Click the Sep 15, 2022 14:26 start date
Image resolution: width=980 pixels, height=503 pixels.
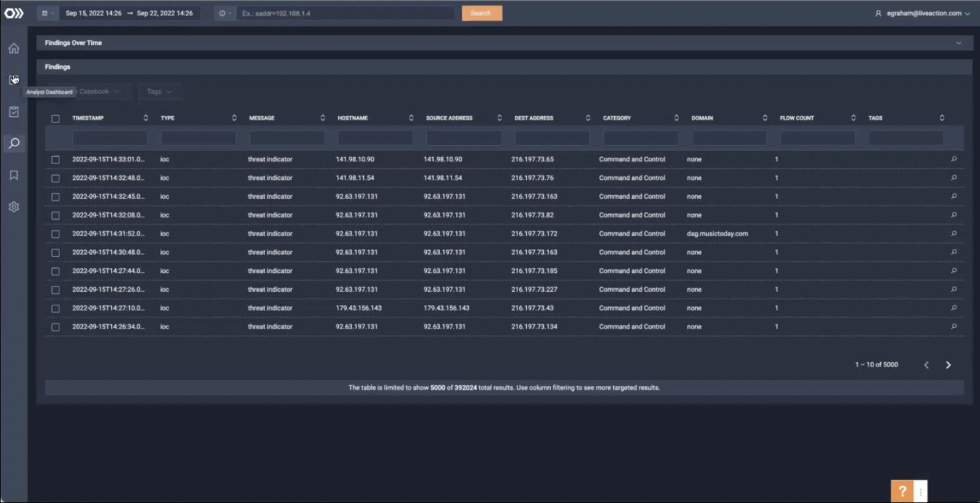pyautogui.click(x=93, y=13)
